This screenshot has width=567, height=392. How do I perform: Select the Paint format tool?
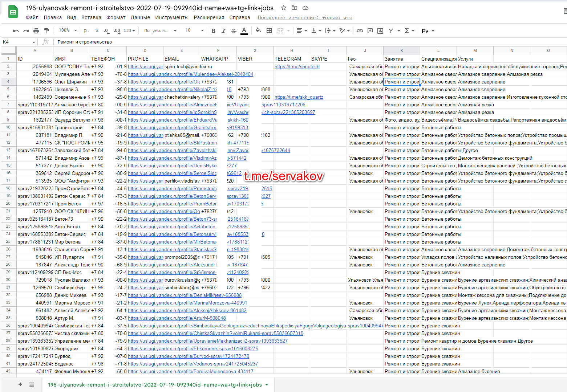[x=46, y=31]
